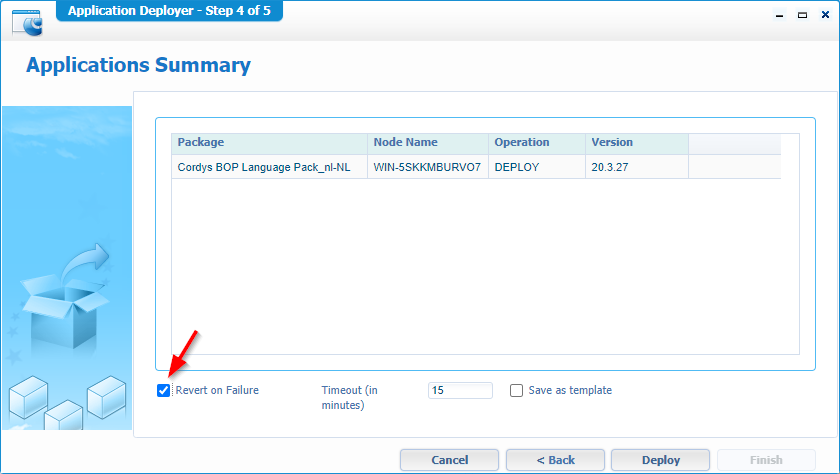Click the Cancel button
840x474 pixels.
tap(449, 460)
